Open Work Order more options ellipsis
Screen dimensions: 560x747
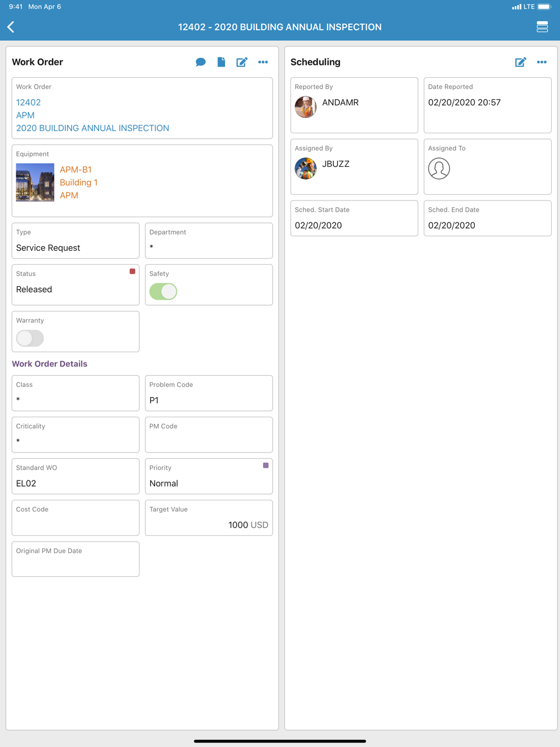pos(263,62)
